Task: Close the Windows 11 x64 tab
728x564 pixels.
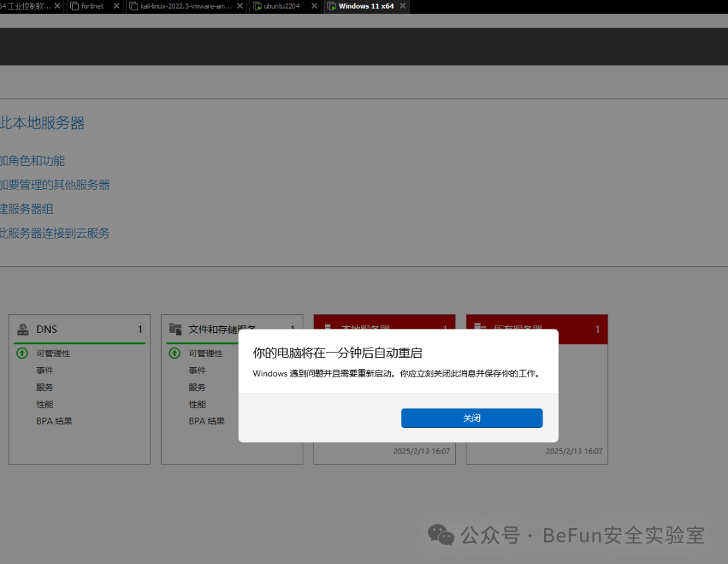Action: [x=402, y=6]
